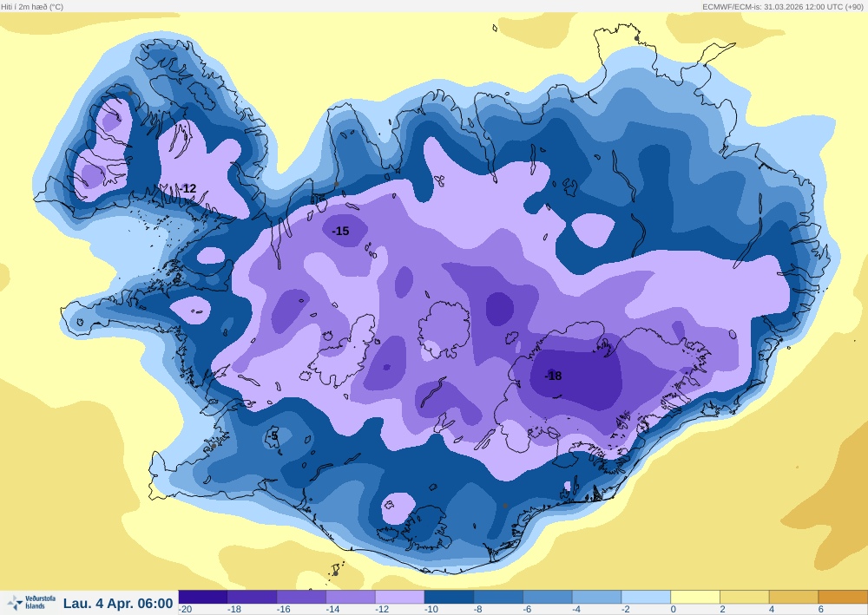868x615 pixels.
Task: Click the station dot on Westman Islands
Action: pyautogui.click(x=335, y=573)
